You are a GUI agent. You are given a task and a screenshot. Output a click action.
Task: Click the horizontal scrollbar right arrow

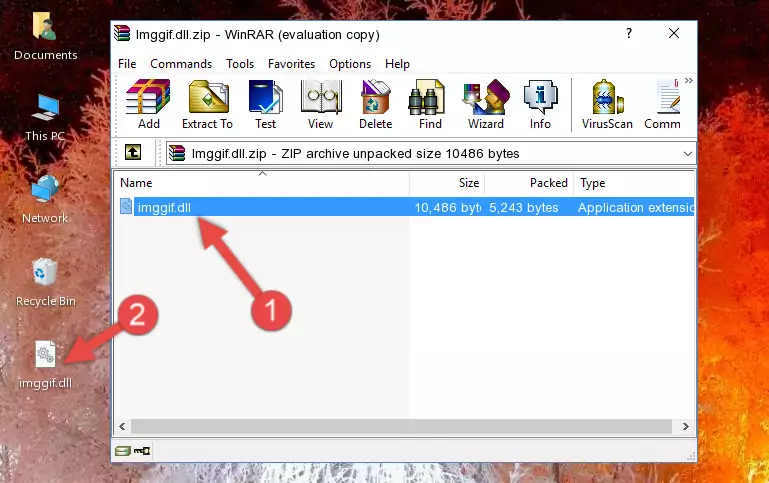tap(686, 427)
